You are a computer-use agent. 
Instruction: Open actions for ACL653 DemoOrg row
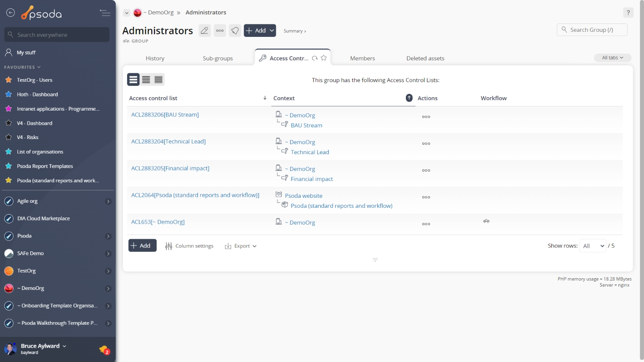[426, 224]
